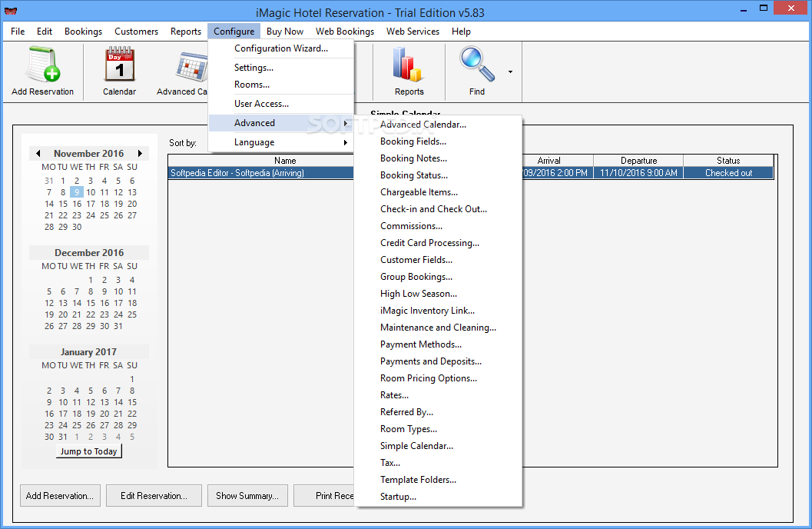Viewport: 812px width, 529px height.
Task: Select November 9 in the calendar
Action: tap(77, 192)
